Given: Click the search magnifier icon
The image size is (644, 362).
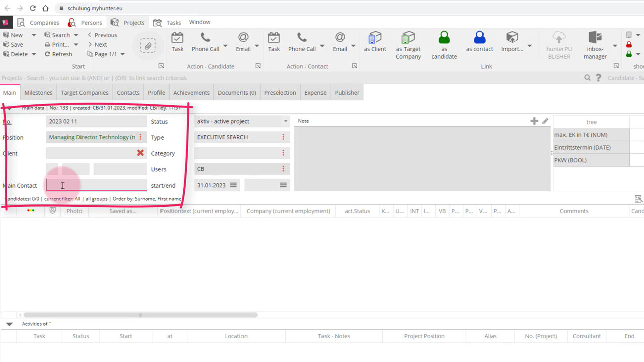Looking at the screenshot, I should [x=587, y=78].
